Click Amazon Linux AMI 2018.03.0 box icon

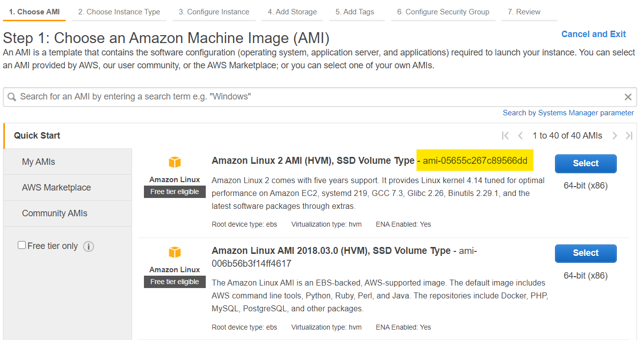click(175, 252)
